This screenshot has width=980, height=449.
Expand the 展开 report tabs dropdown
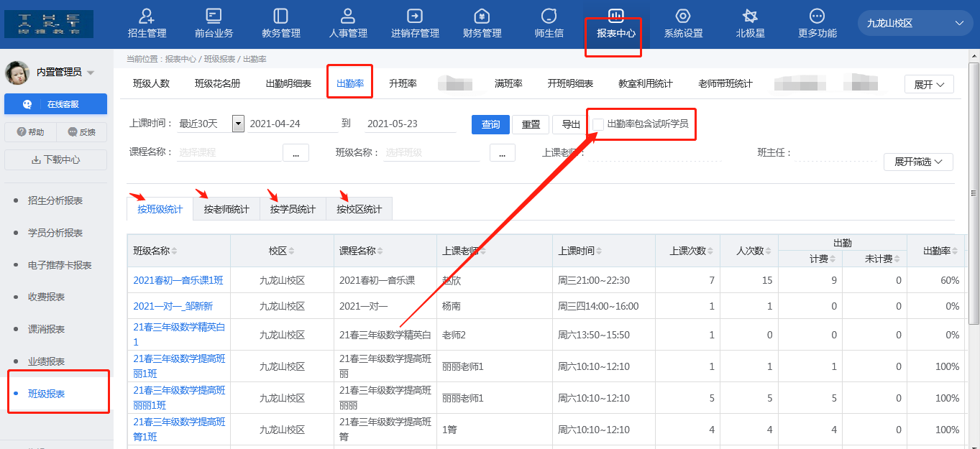[929, 84]
